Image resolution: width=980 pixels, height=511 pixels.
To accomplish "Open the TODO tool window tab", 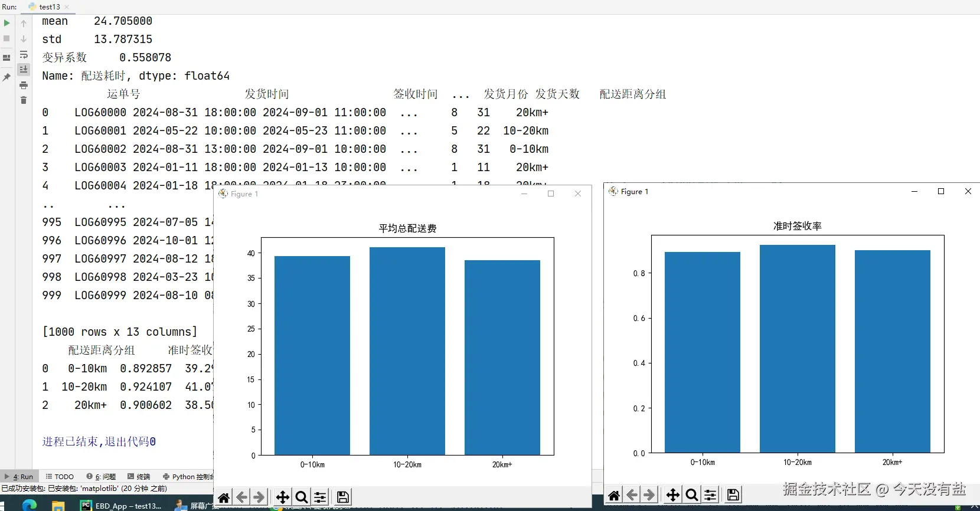I will pos(60,477).
